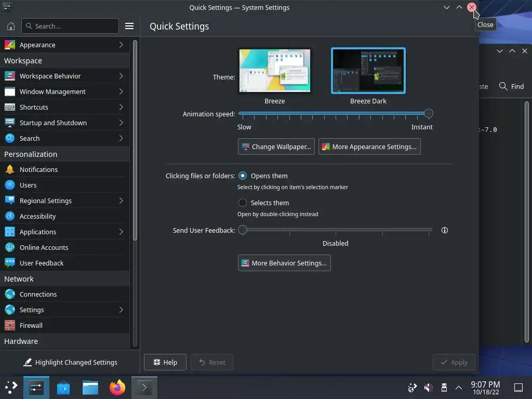Image resolution: width=532 pixels, height=399 pixels.
Task: Click the sidebar vertical scrollbar
Action: click(135, 141)
